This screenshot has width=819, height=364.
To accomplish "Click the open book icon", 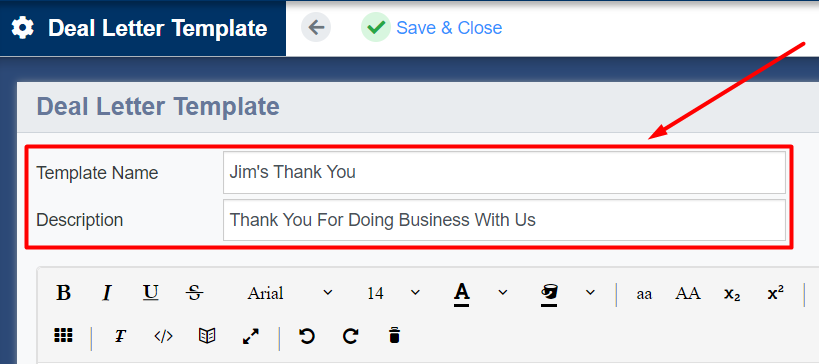I will click(x=207, y=336).
